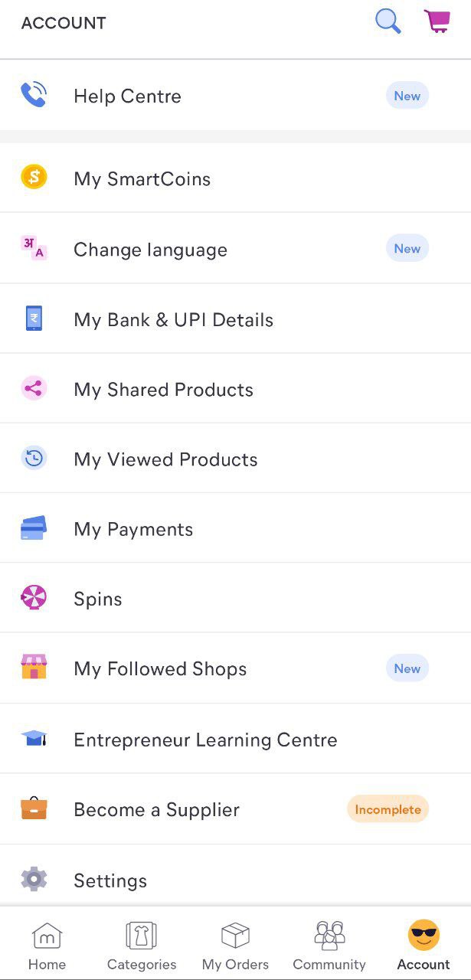
Task: Open Help Centre
Action: [127, 95]
